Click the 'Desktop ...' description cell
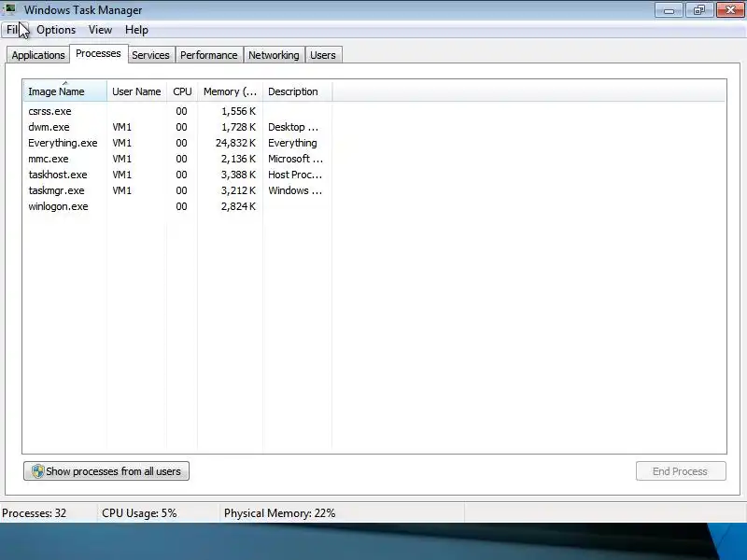The height and width of the screenshot is (560, 747). pos(293,127)
